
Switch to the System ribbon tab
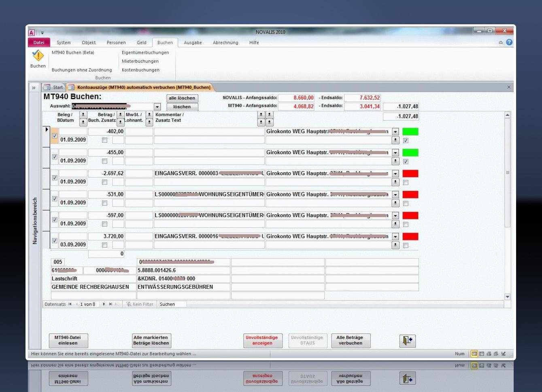[64, 42]
